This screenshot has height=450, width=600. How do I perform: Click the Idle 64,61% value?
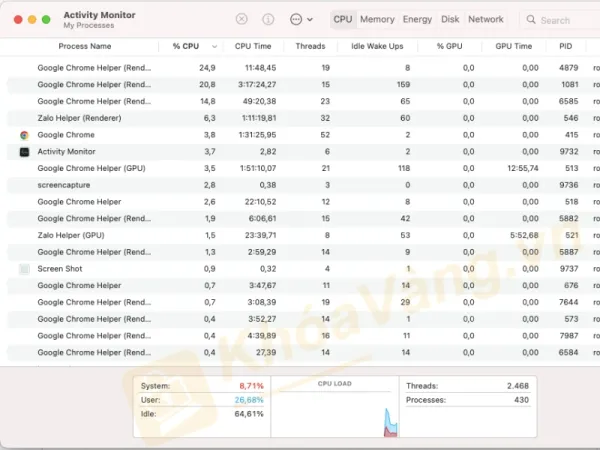(249, 414)
